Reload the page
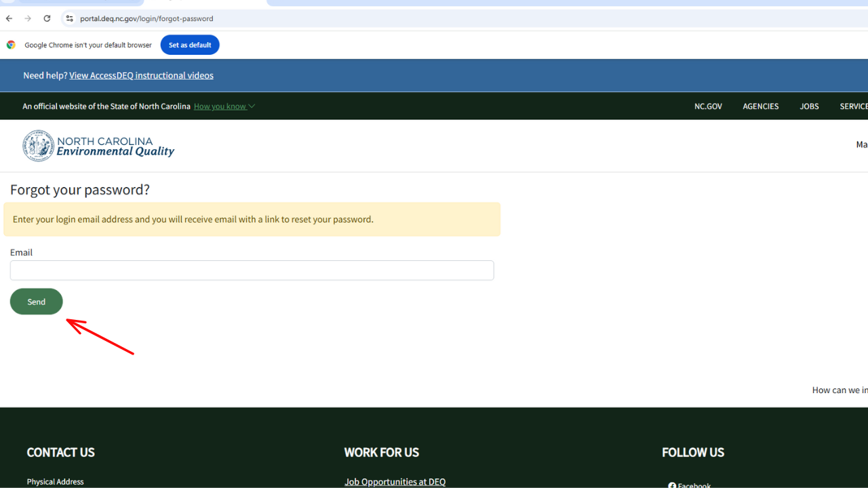 (46, 18)
